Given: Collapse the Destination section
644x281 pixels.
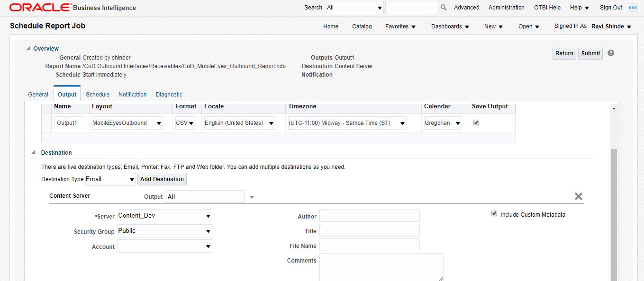Looking at the screenshot, I should (x=33, y=152).
